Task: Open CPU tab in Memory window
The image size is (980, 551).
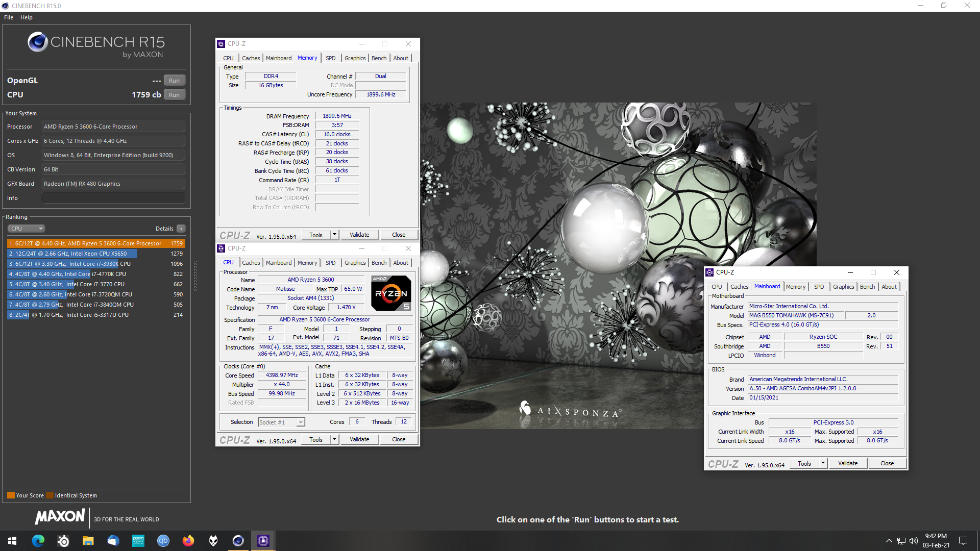Action: click(228, 58)
